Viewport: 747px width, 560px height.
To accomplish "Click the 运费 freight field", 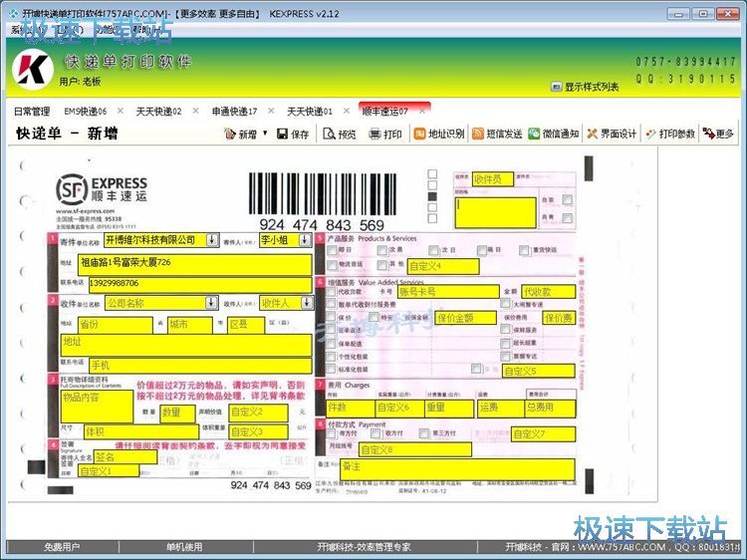I will (501, 409).
